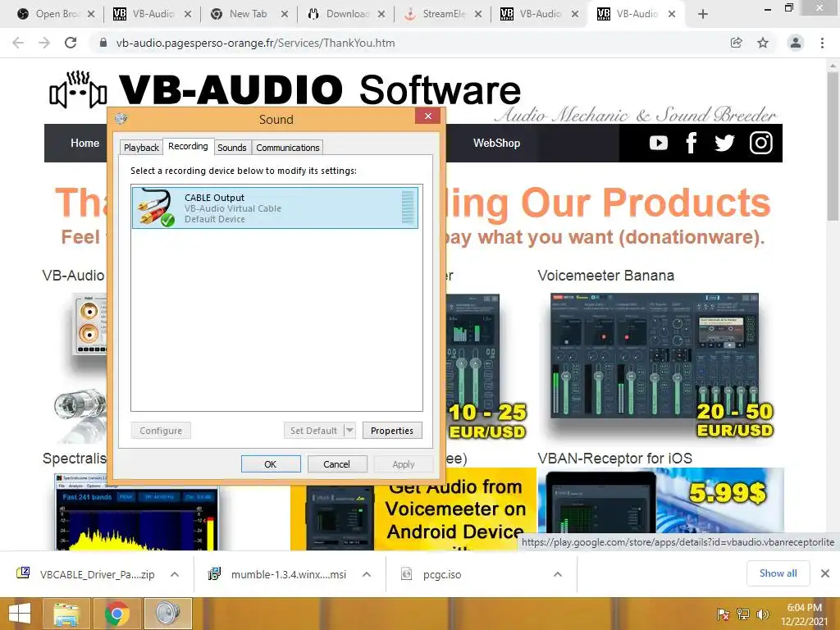Open the Set Default dropdown arrow

pos(349,430)
